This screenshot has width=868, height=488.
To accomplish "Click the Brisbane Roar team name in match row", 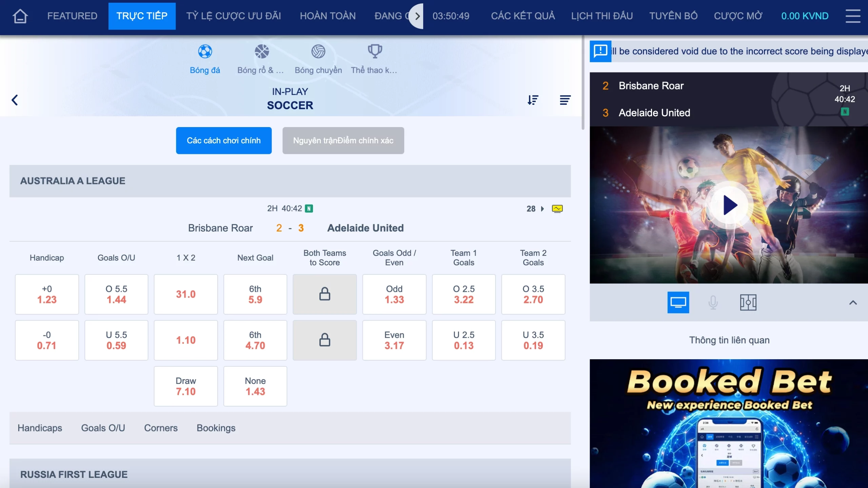I will click(x=220, y=228).
